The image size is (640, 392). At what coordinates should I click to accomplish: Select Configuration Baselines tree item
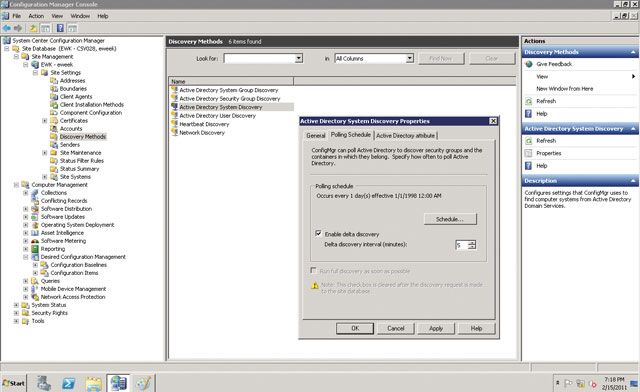pyautogui.click(x=78, y=265)
